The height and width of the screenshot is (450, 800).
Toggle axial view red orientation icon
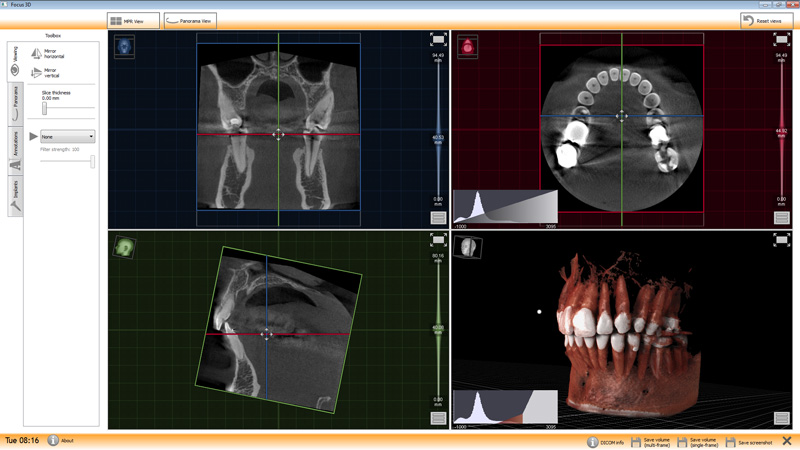pos(467,46)
